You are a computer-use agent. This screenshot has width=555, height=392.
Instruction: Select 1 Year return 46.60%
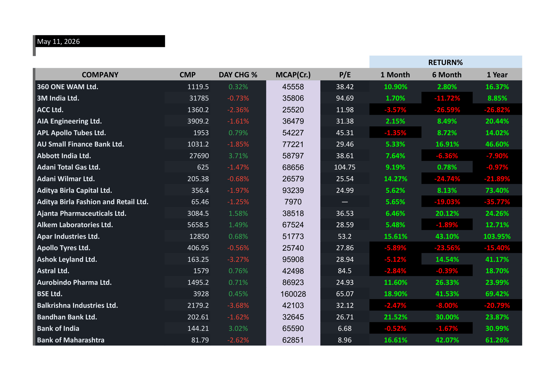tap(497, 144)
